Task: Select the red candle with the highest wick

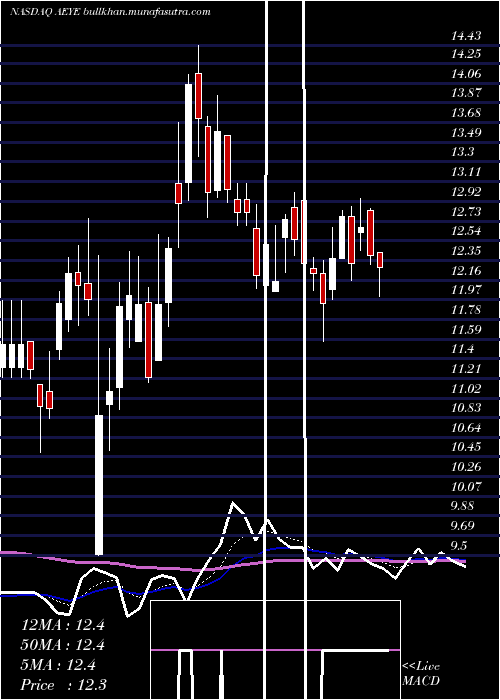Action: tap(198, 96)
